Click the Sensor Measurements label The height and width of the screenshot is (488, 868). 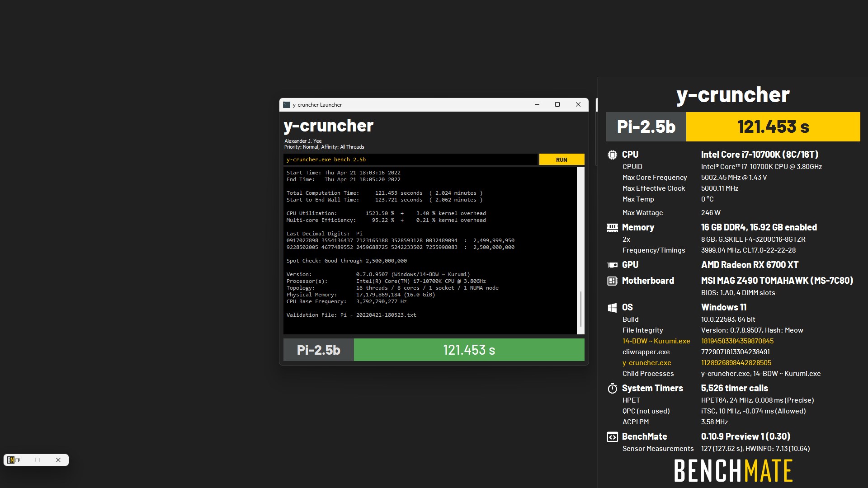click(658, 449)
